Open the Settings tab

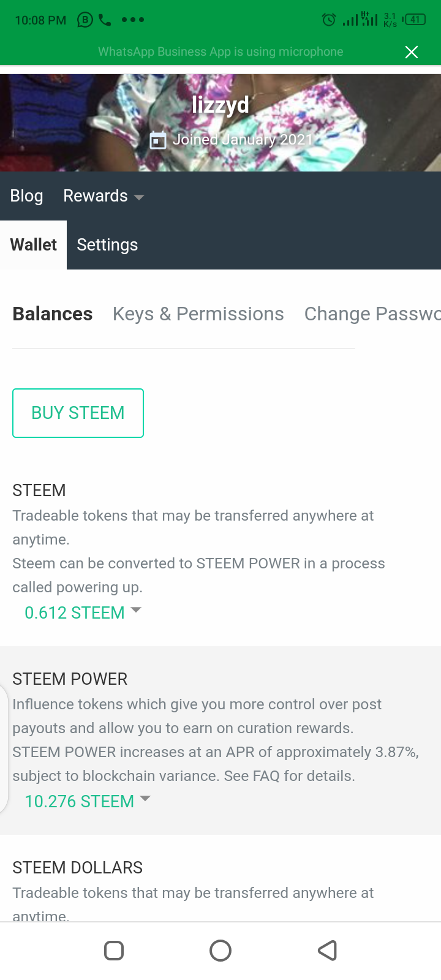pos(107,245)
